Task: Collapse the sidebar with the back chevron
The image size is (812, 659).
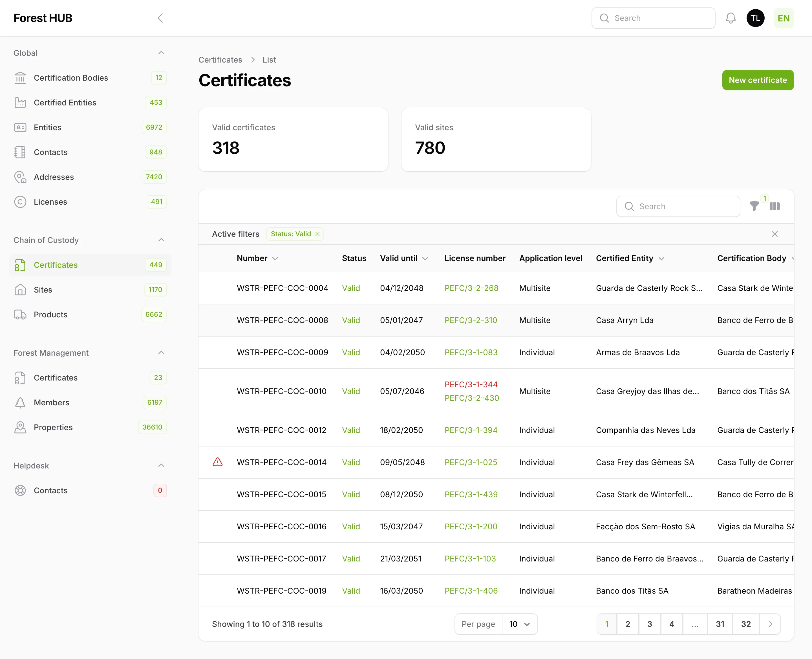Action: (x=160, y=18)
